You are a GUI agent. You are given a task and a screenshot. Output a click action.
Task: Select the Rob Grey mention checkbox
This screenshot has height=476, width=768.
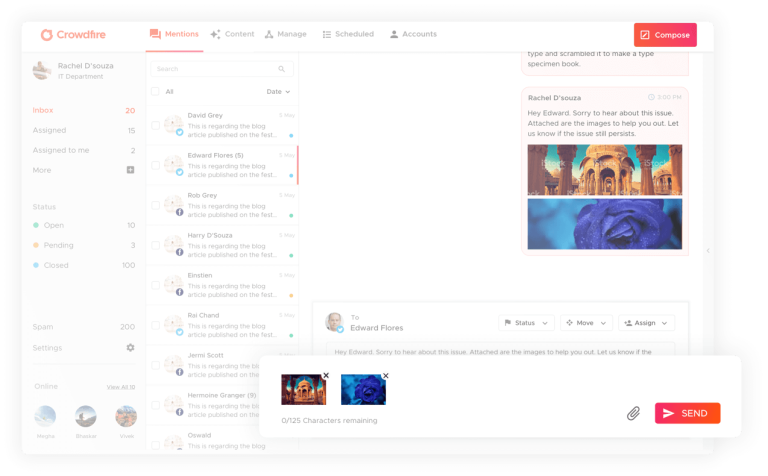click(155, 205)
